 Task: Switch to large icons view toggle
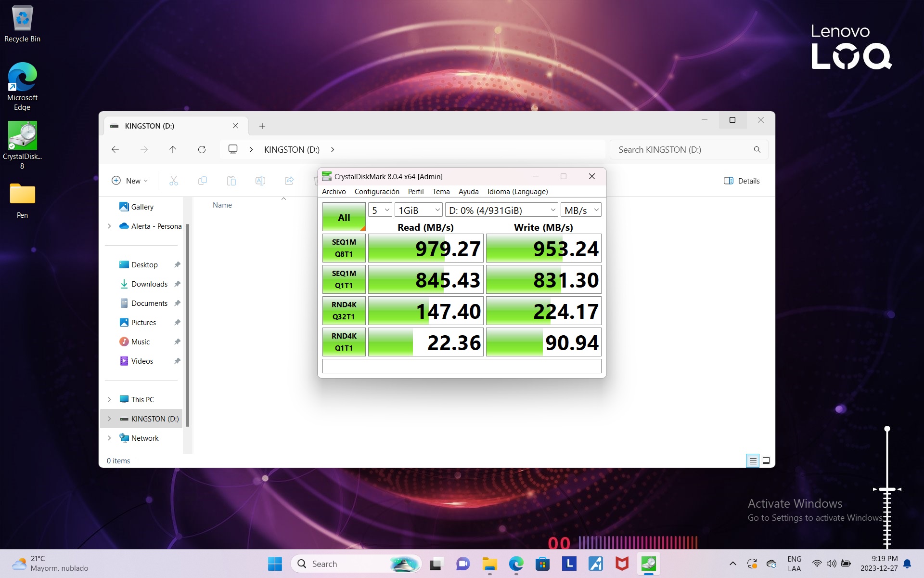pos(766,461)
